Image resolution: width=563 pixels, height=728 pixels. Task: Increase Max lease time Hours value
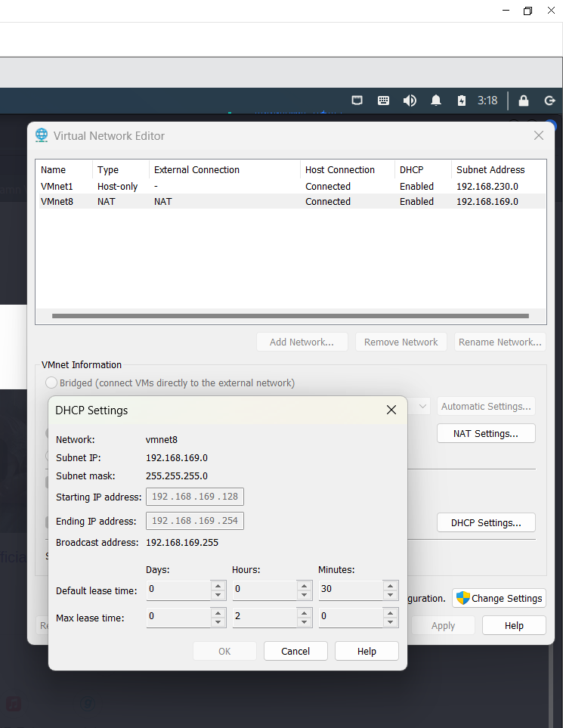pyautogui.click(x=304, y=613)
